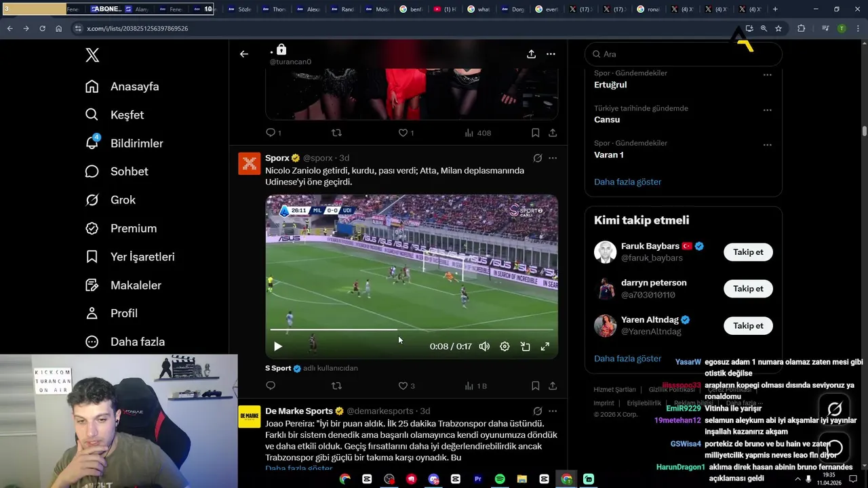Enter fullscreen on the video
The width and height of the screenshot is (868, 488).
point(545,346)
